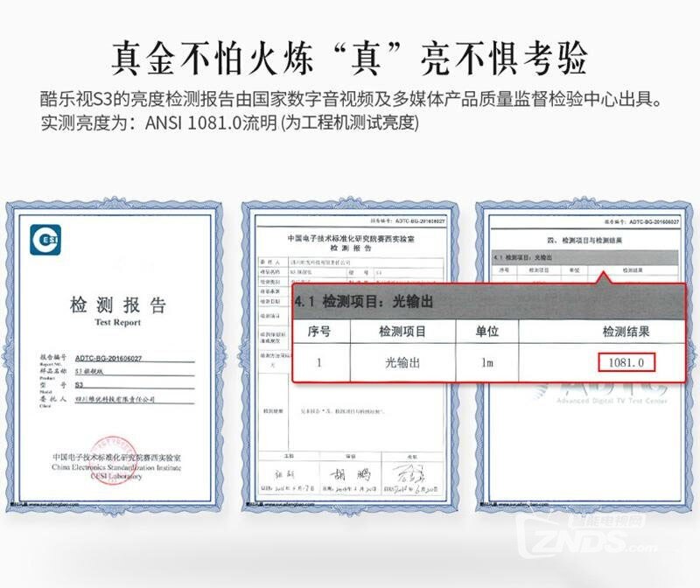The width and height of the screenshot is (700, 588).
Task: Click the 光输出 table cell
Action: (402, 361)
